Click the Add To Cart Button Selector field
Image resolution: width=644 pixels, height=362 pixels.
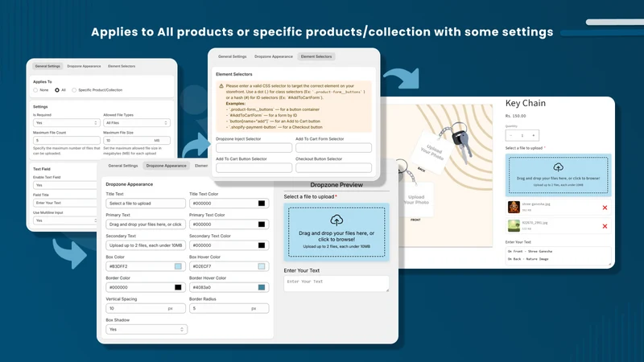(254, 167)
